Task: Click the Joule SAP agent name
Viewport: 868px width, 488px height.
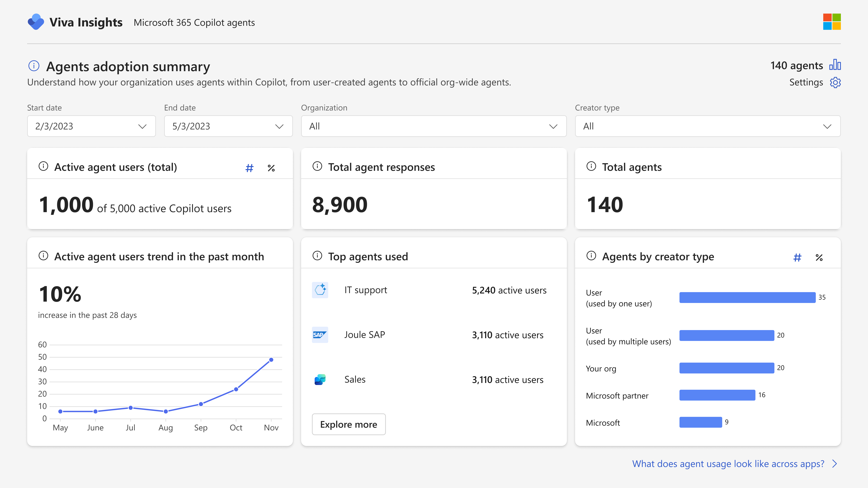Action: [365, 335]
